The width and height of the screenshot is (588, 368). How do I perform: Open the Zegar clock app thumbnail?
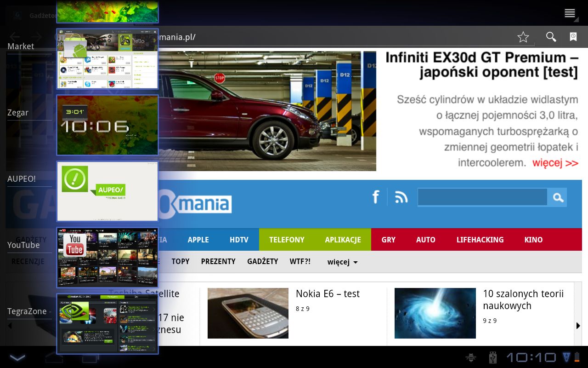click(107, 125)
